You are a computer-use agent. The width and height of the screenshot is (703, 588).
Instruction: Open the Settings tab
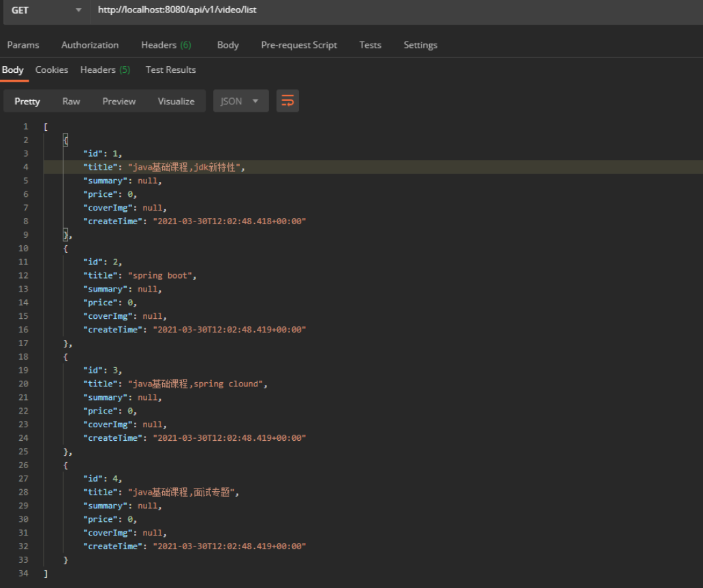[x=420, y=45]
